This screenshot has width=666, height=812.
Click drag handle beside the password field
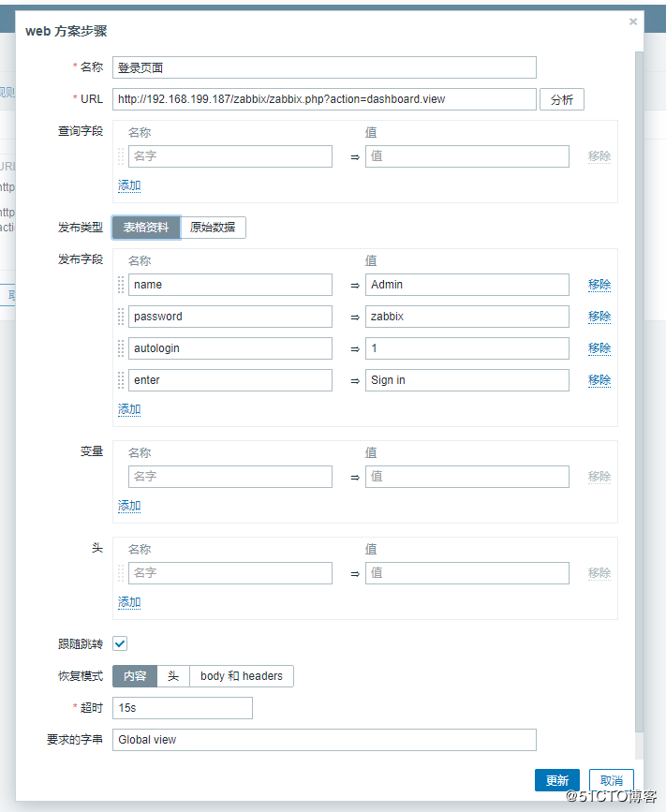(x=121, y=317)
